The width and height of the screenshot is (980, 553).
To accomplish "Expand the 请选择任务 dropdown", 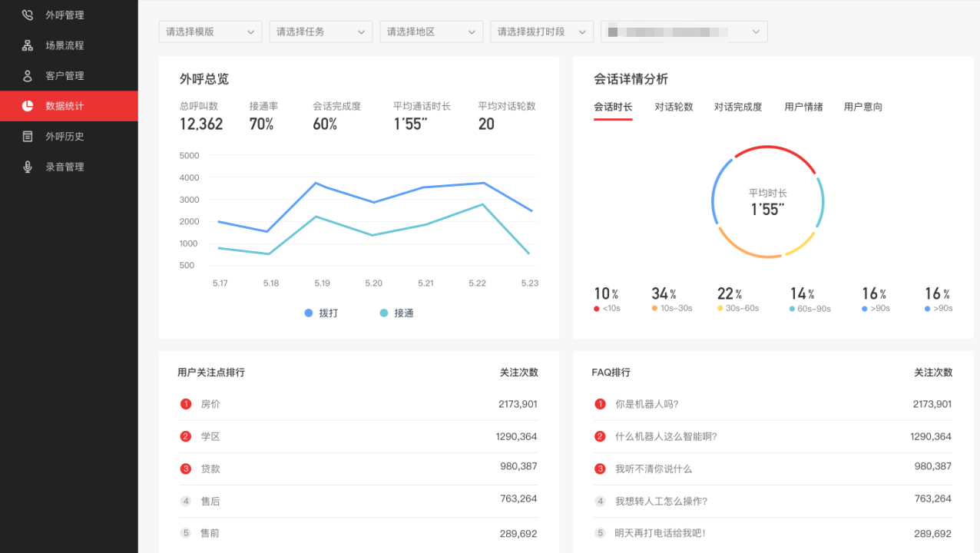I will 321,31.
